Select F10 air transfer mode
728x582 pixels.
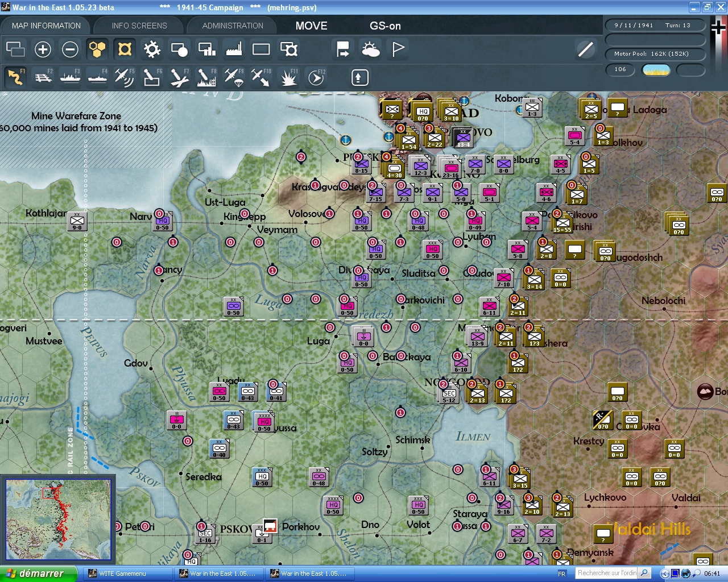(261, 77)
